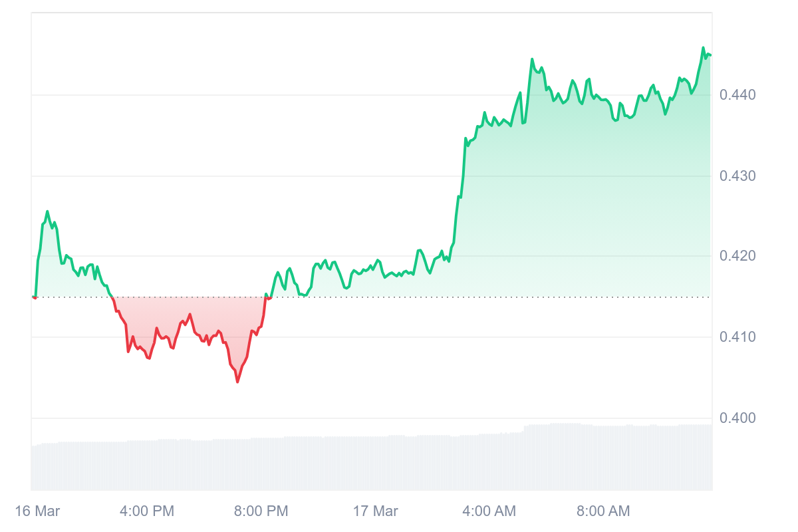Click the 0.400 price axis label
Screen dimensions: 798x532
pos(737,418)
